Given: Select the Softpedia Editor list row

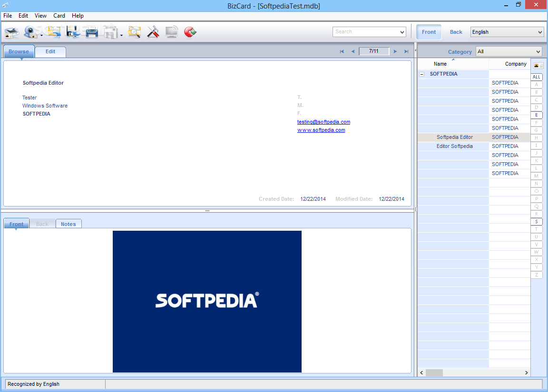Looking at the screenshot, I should coord(474,137).
